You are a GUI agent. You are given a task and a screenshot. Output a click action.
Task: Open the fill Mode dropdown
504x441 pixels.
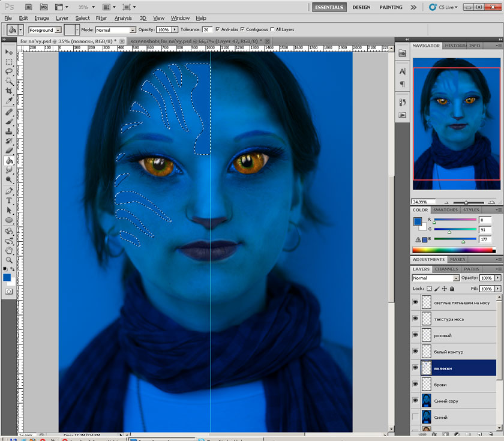tap(115, 29)
